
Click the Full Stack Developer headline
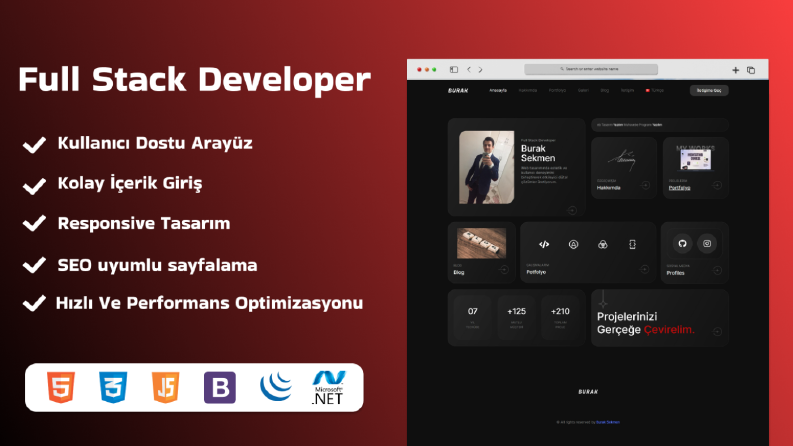pyautogui.click(x=194, y=81)
